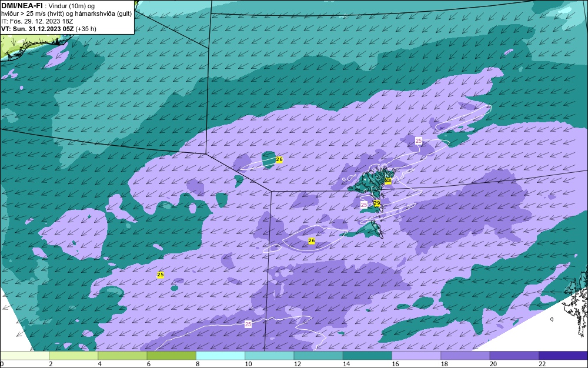Click the '(+35 h)' forecast offset text
The height and width of the screenshot is (368, 588).
86,29
